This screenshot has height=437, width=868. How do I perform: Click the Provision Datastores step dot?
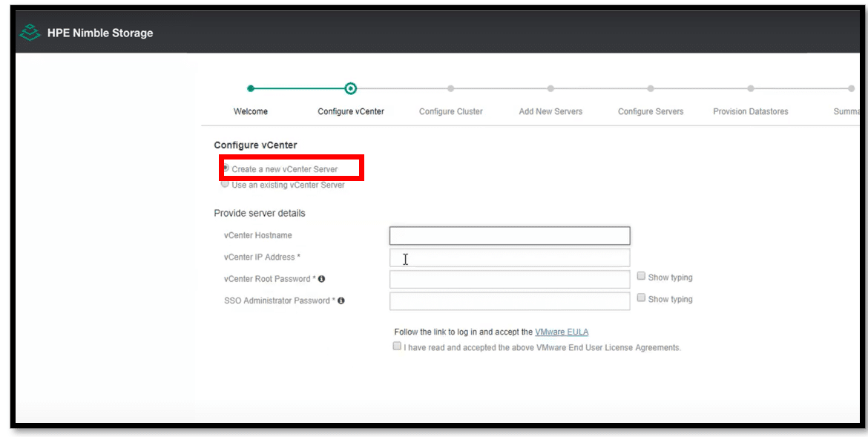click(x=751, y=88)
